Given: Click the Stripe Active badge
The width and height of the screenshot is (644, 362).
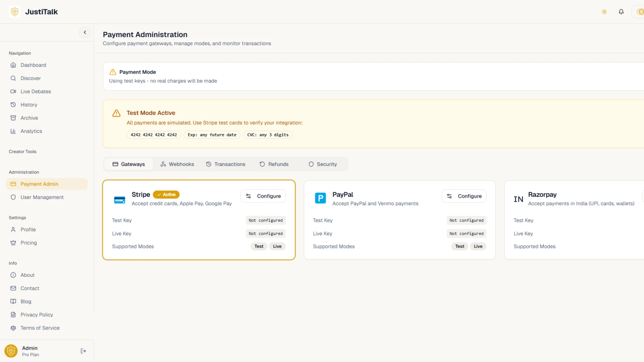Looking at the screenshot, I should pos(166,194).
